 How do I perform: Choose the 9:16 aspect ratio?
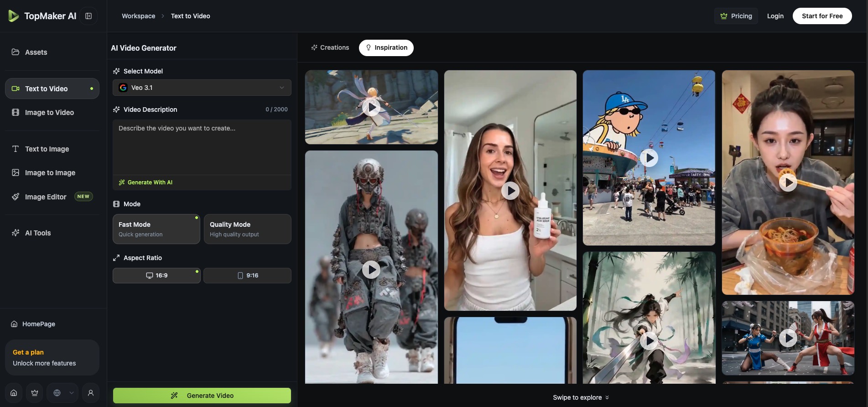(x=247, y=276)
